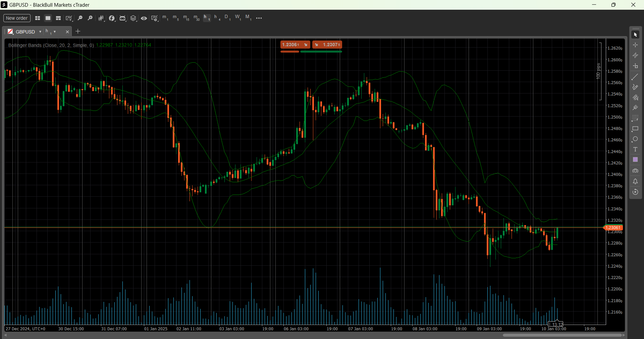Choose the ellipse shape drawing tool
This screenshot has height=339, width=644.
click(x=635, y=139)
